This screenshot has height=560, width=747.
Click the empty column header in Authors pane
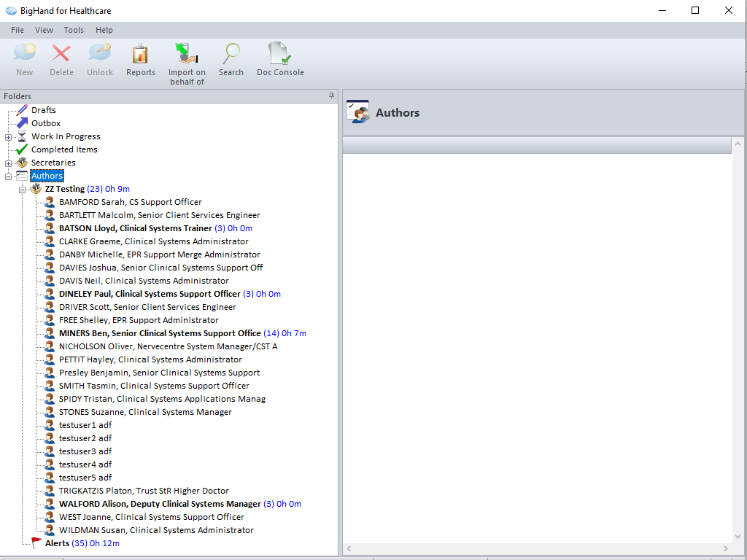tap(537, 145)
